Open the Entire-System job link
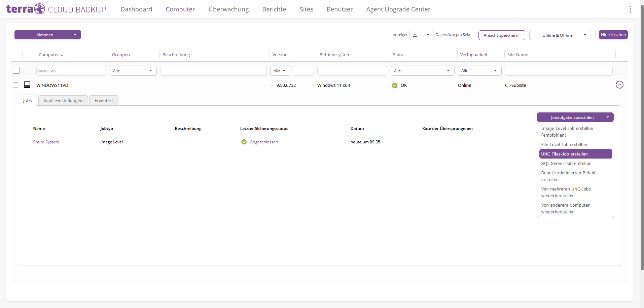 click(x=46, y=142)
